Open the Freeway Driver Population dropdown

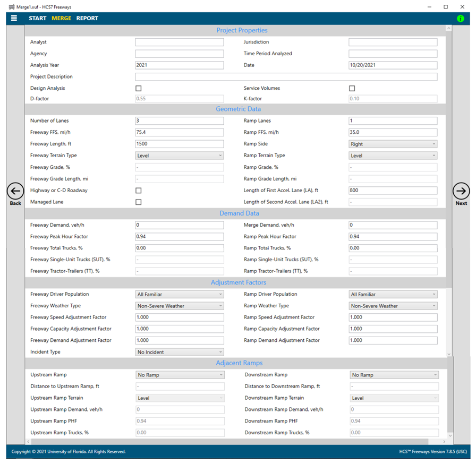pos(180,295)
